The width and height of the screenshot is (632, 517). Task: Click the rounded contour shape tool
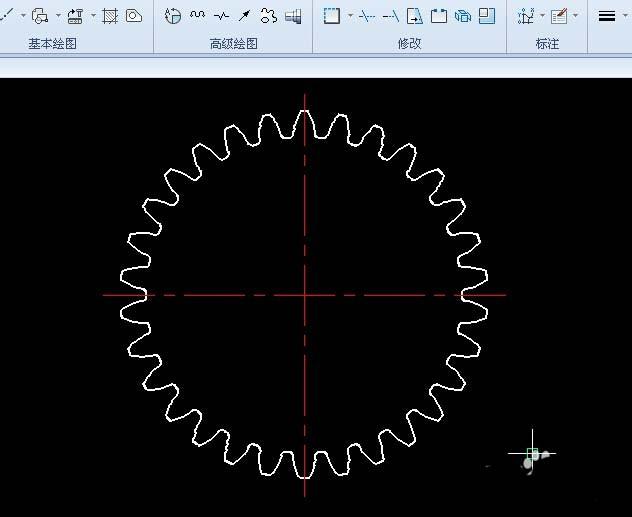[133, 16]
